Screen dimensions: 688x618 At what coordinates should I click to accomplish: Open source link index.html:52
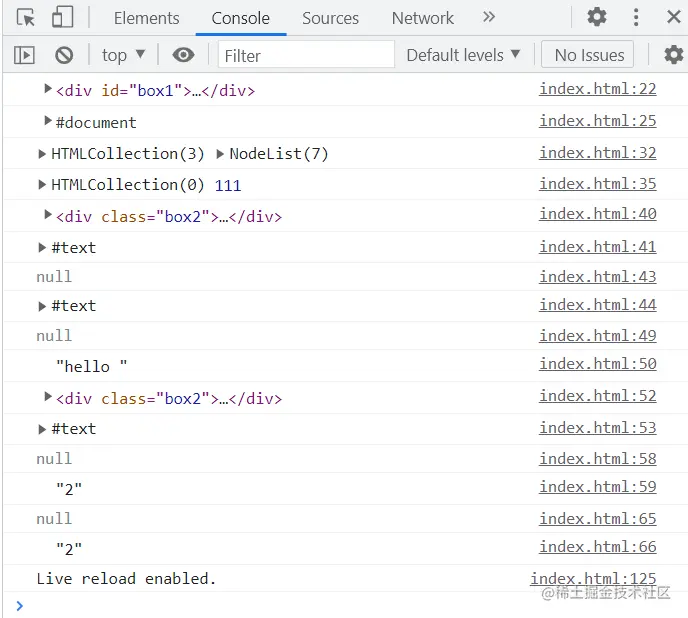tap(598, 396)
